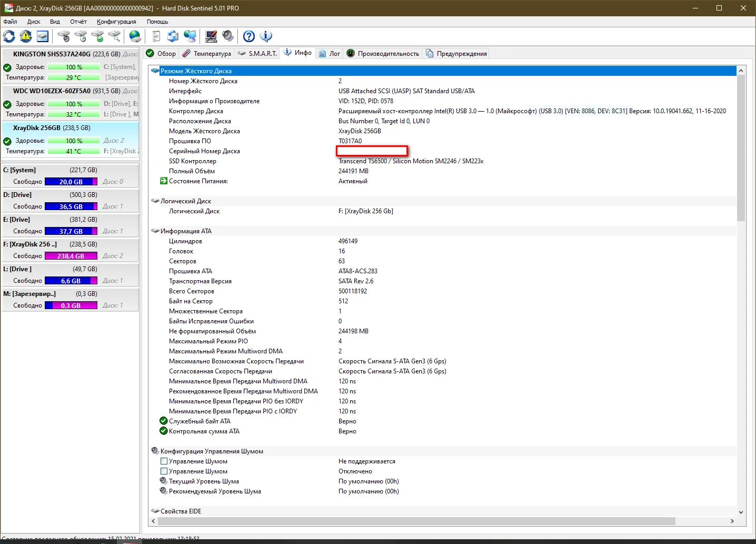Click the horizontal scrollbar left arrow
Screen dimensions: 756x544
point(154,521)
